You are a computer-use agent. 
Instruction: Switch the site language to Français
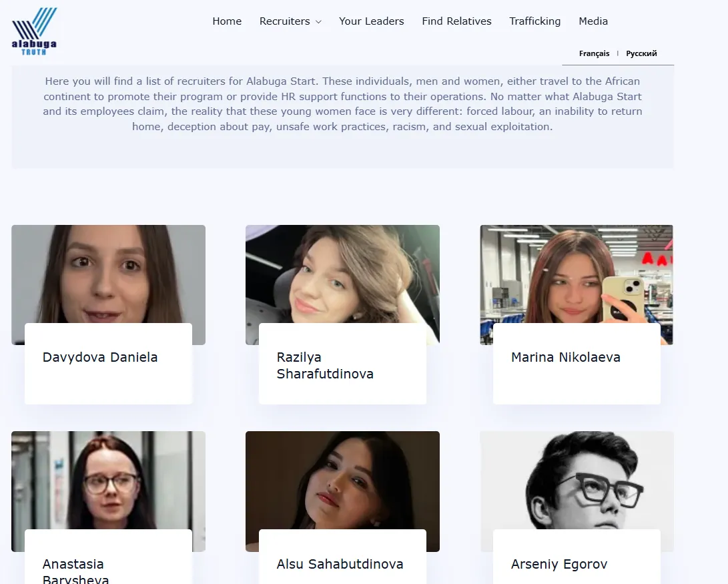(594, 53)
